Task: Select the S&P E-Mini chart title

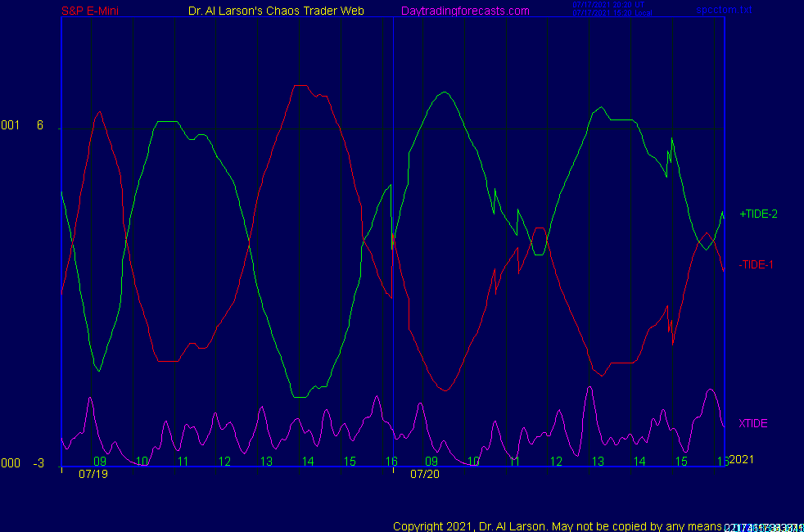Action: 93,11
